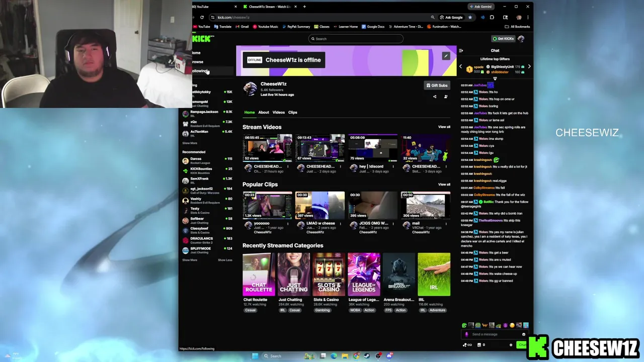
Task: Click the pencil edit banner icon
Action: (446, 56)
